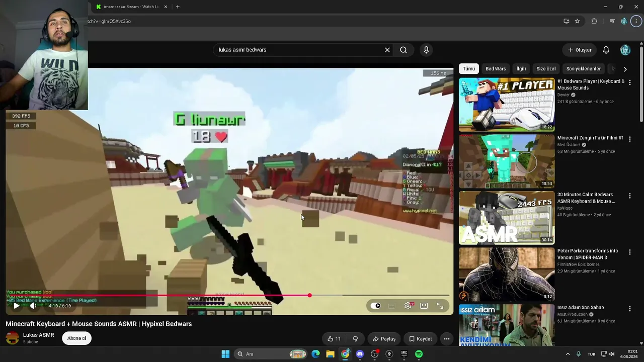The width and height of the screenshot is (644, 362).
Task: Open 'Minecraft Zengin Fakir Filmi' thumbnail
Action: click(x=507, y=161)
